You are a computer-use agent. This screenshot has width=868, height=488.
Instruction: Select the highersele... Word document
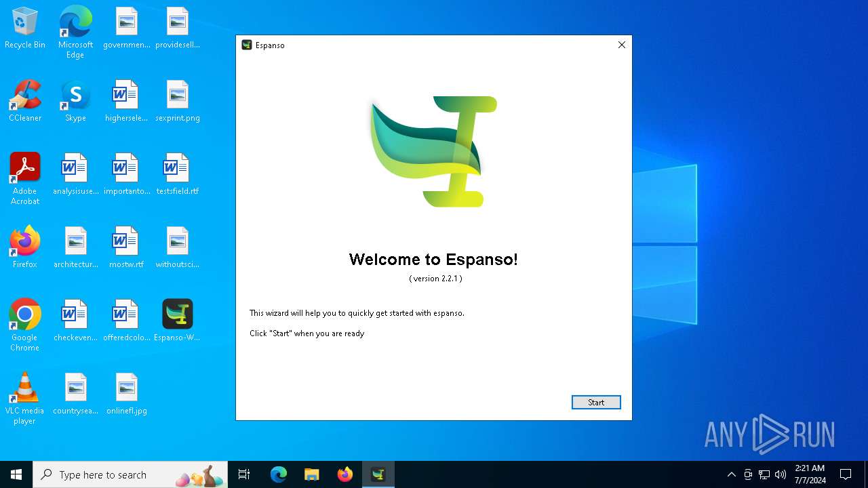(x=127, y=102)
